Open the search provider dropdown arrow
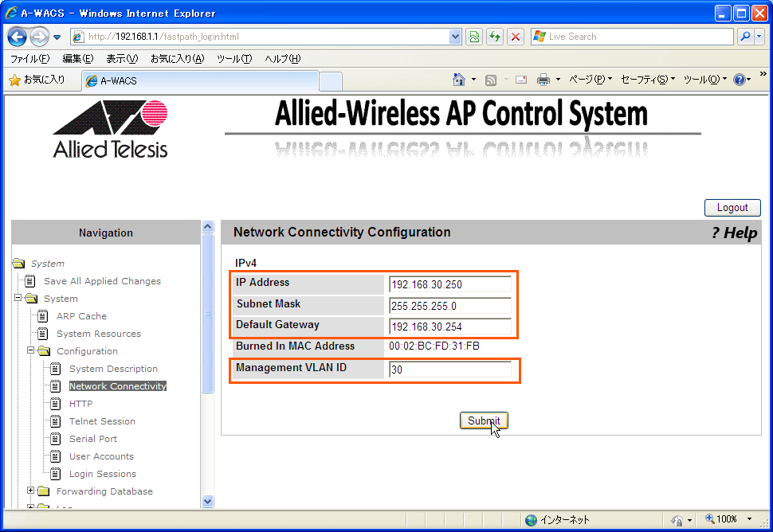773x532 pixels. pos(759,37)
